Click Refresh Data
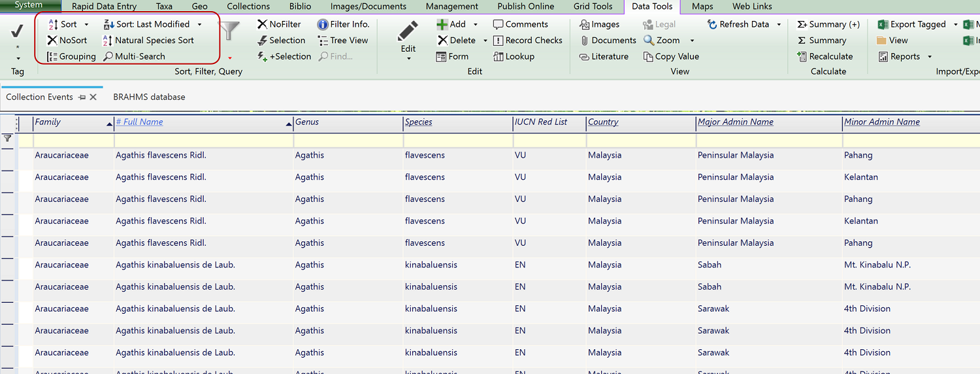 (x=738, y=24)
